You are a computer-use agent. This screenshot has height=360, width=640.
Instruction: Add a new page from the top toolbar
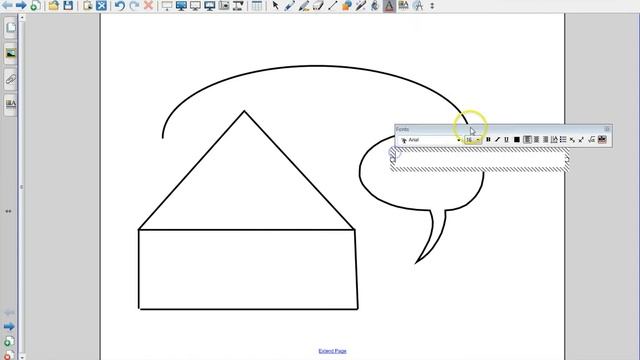click(x=35, y=5)
